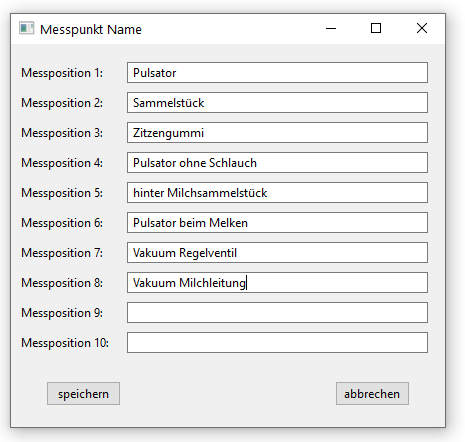Click the Messposition 8: label
The image size is (465, 442).
(x=62, y=283)
